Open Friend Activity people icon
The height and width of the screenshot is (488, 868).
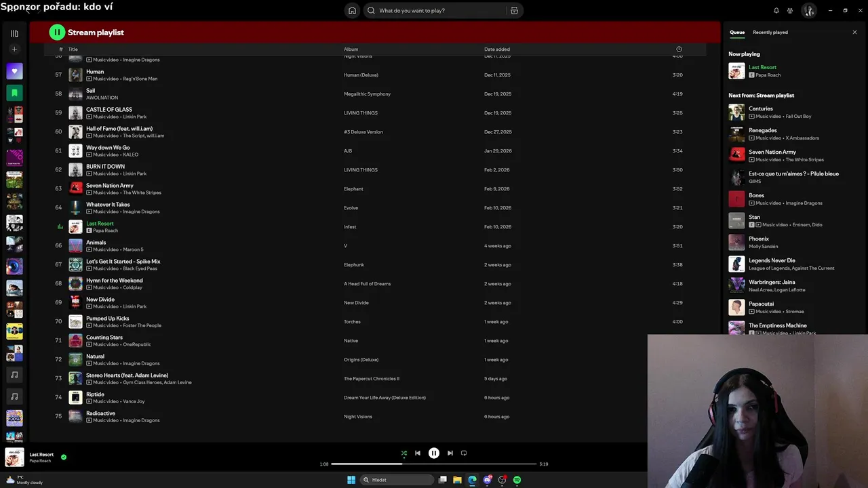[790, 10]
